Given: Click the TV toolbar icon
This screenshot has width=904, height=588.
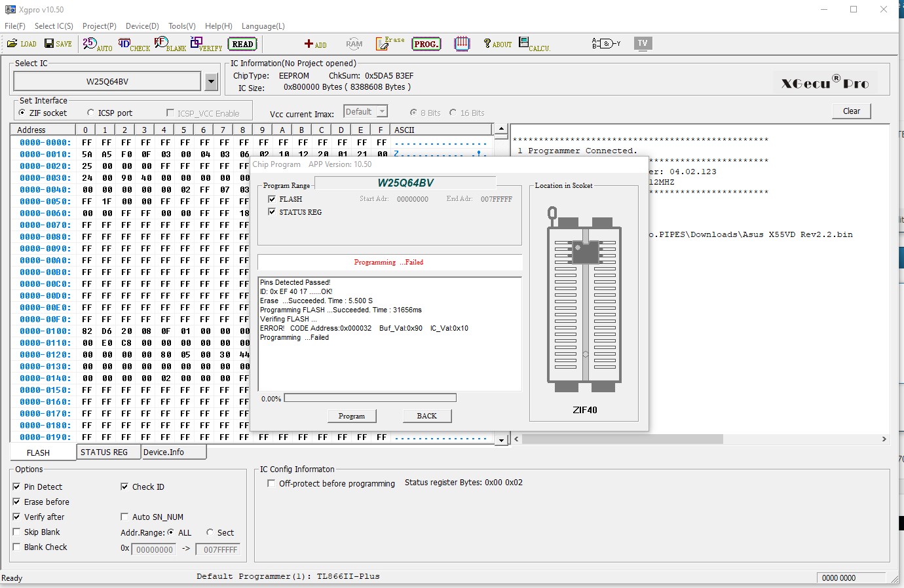Looking at the screenshot, I should pyautogui.click(x=643, y=44).
